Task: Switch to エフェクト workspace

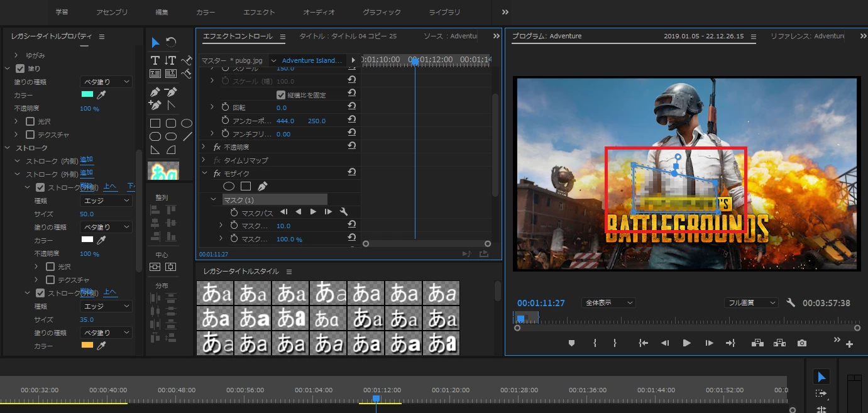Action: pyautogui.click(x=259, y=12)
